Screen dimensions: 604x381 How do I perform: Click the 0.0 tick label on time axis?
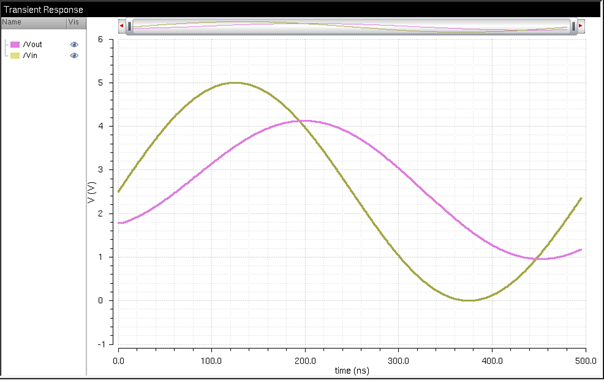[x=118, y=361]
